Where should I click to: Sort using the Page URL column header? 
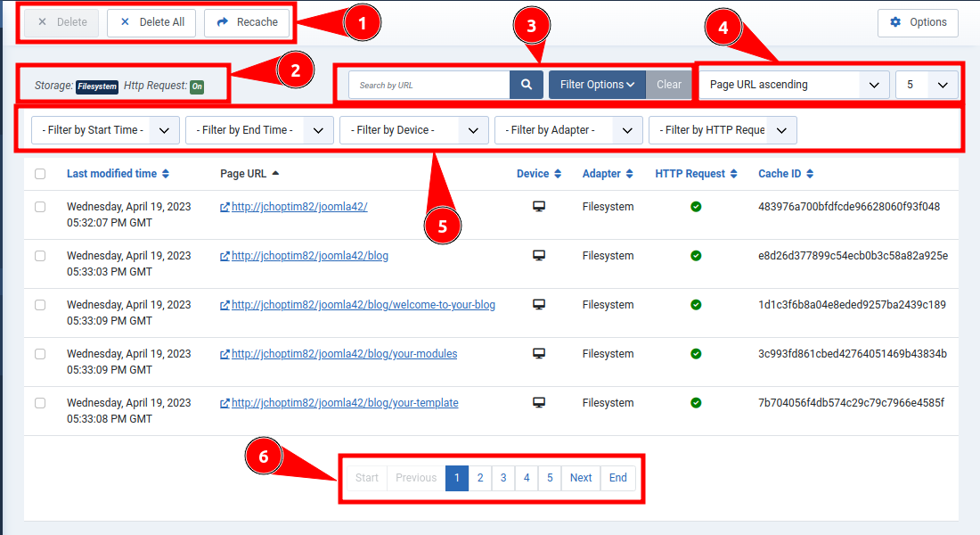point(243,173)
